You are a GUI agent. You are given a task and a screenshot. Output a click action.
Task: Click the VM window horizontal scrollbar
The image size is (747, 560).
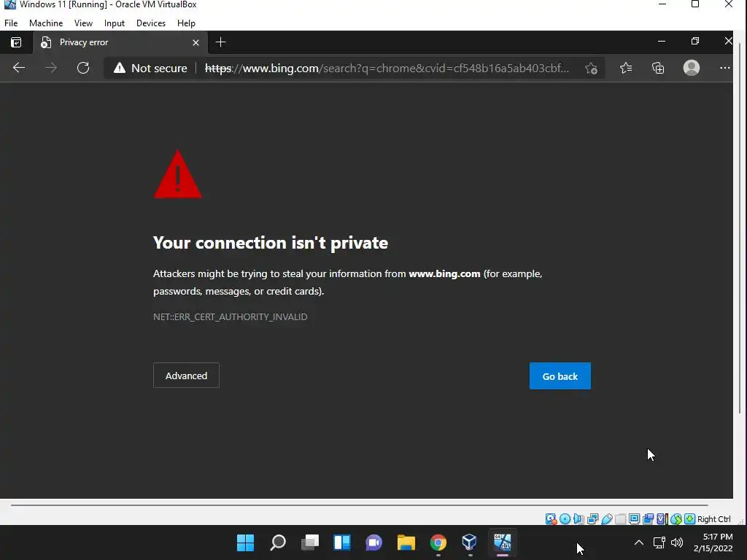(359, 505)
